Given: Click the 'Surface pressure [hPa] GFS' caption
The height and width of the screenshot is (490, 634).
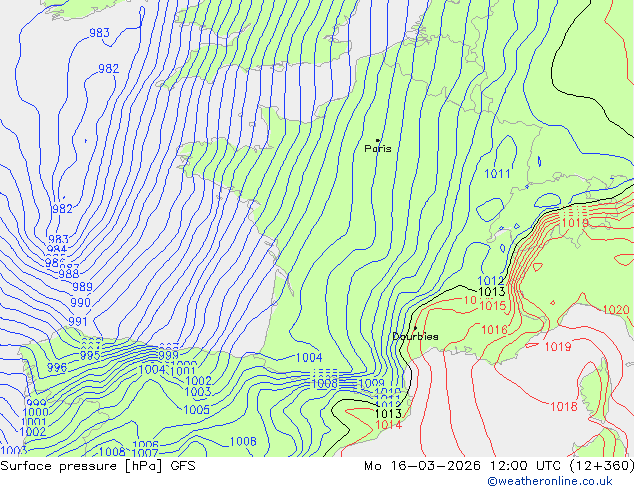Looking at the screenshot, I should tap(98, 466).
